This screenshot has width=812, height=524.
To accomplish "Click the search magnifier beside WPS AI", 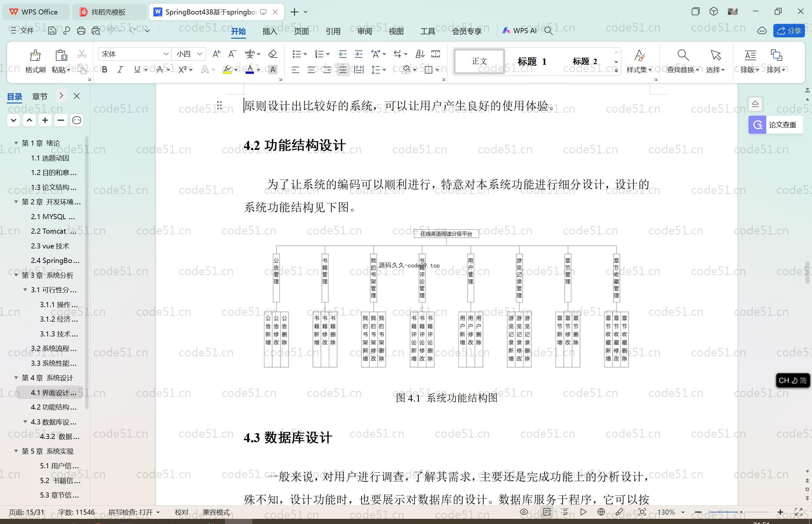I will 548,31.
